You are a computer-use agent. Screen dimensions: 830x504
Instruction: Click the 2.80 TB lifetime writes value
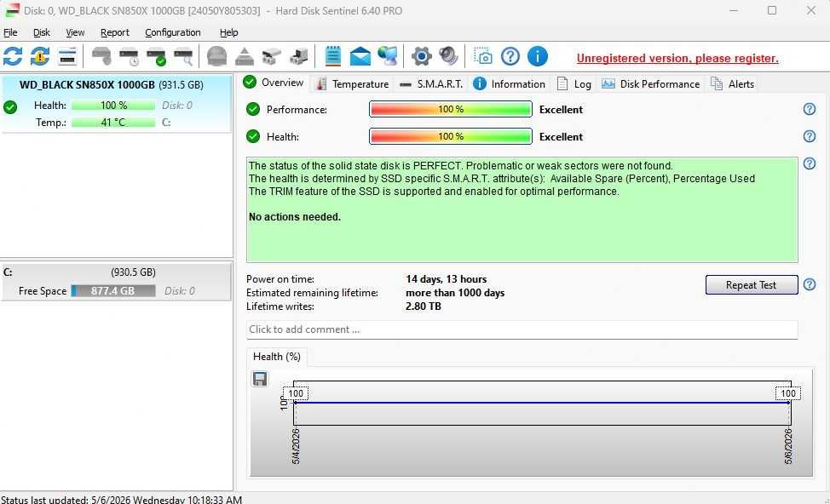424,306
